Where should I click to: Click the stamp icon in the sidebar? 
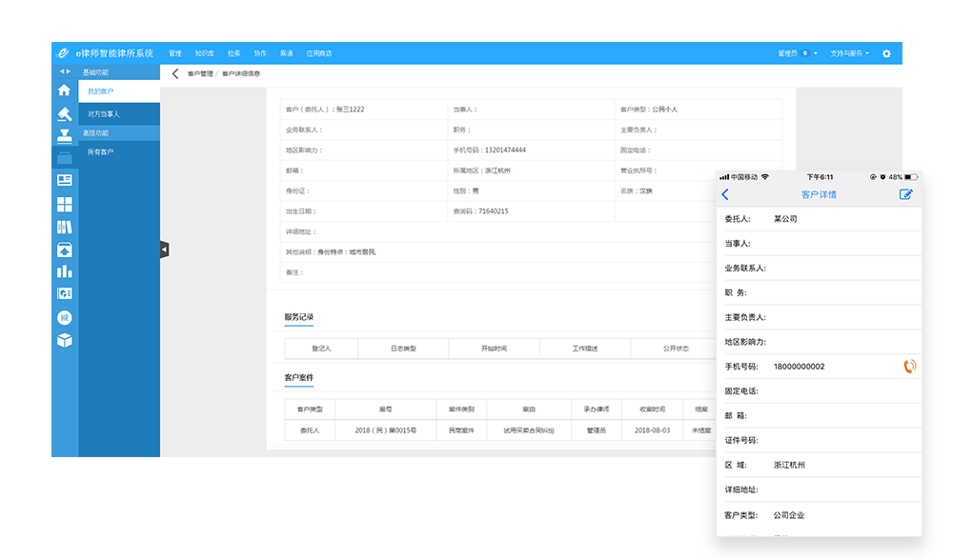tap(64, 136)
